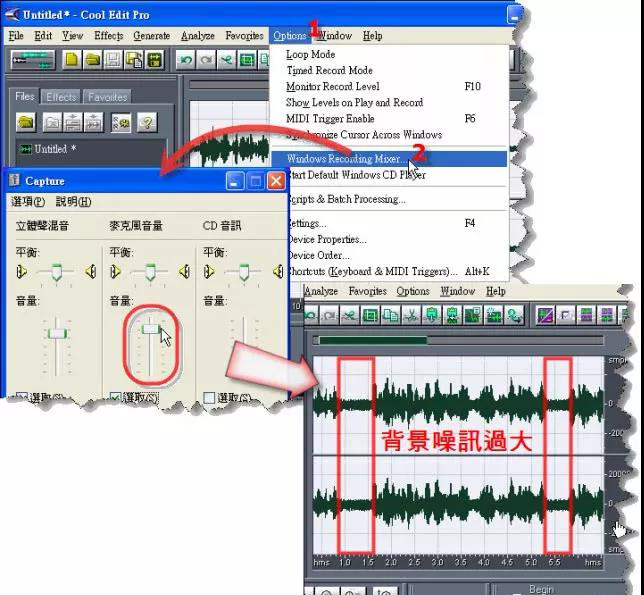Click the edit file waveform icon in Files panel
Screen dimensions: 644x595
click(93, 122)
